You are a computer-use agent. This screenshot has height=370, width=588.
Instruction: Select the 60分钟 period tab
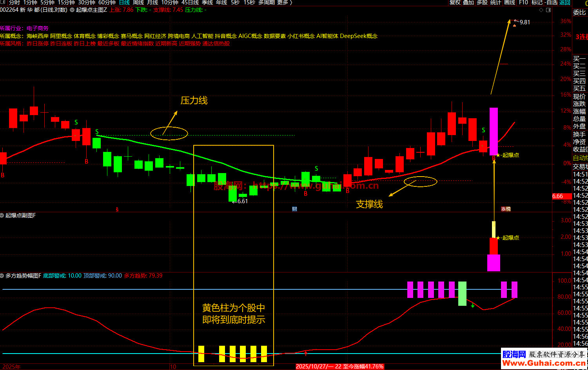click(x=107, y=3)
